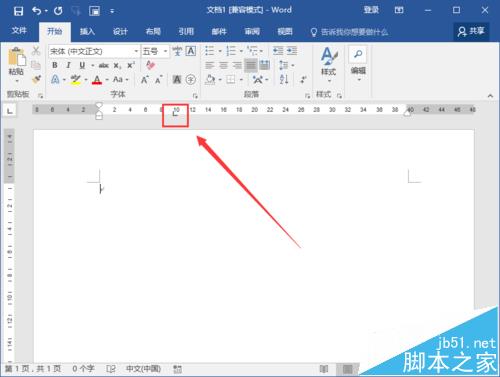Click the tab stop selector at ruler's left

coord(10,110)
